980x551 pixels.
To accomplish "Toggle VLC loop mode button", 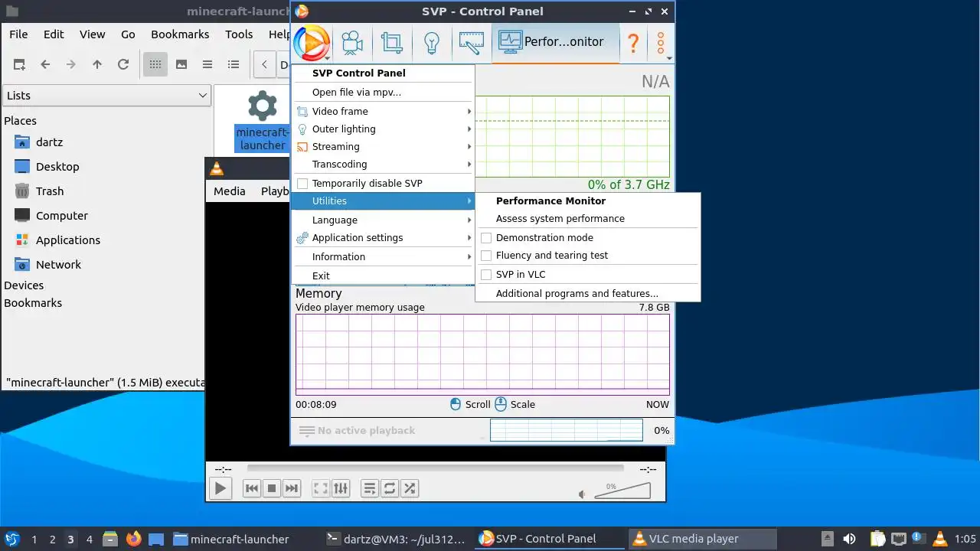I will (390, 488).
